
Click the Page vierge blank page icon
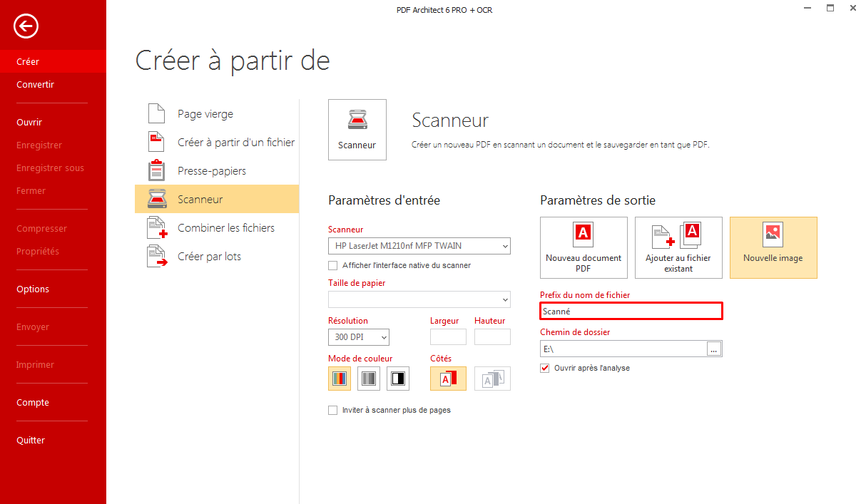(156, 114)
